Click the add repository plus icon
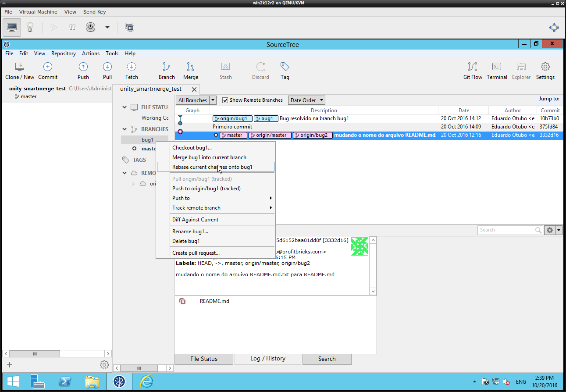 pyautogui.click(x=10, y=364)
